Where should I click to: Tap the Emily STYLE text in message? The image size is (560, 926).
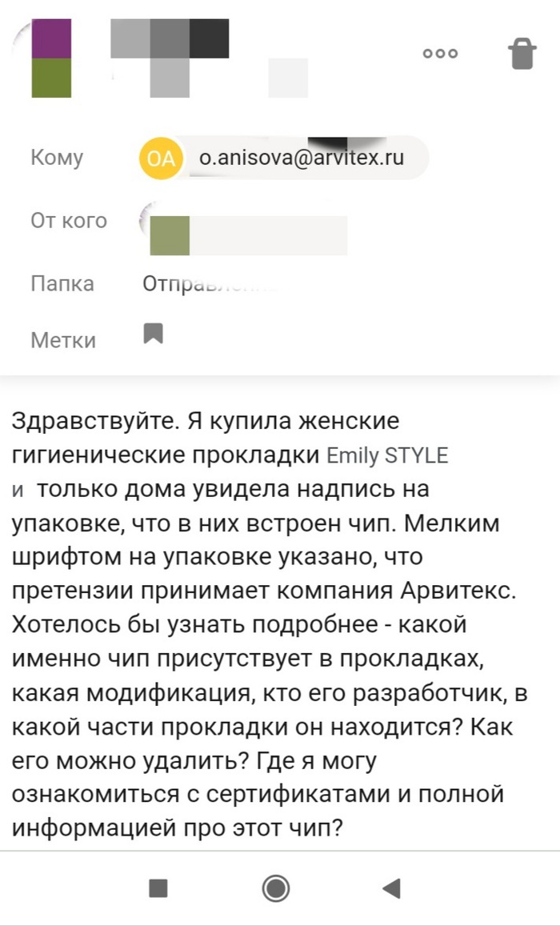(x=388, y=455)
